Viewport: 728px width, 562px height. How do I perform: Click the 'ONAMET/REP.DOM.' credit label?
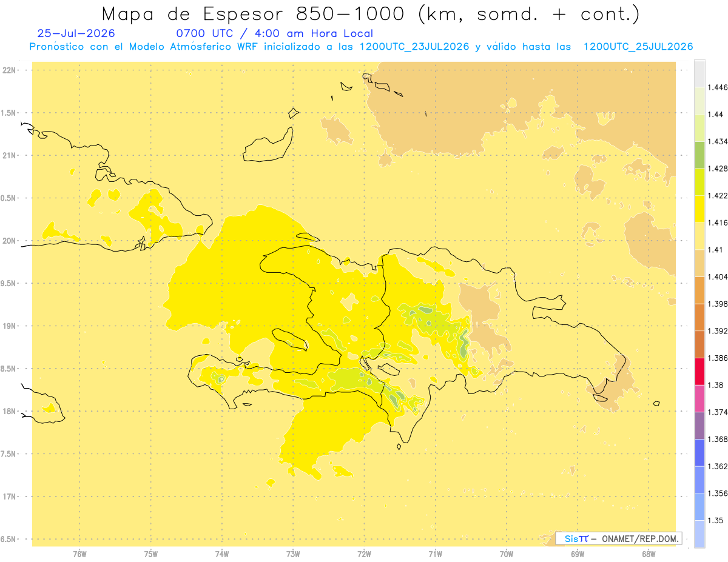coord(641,538)
